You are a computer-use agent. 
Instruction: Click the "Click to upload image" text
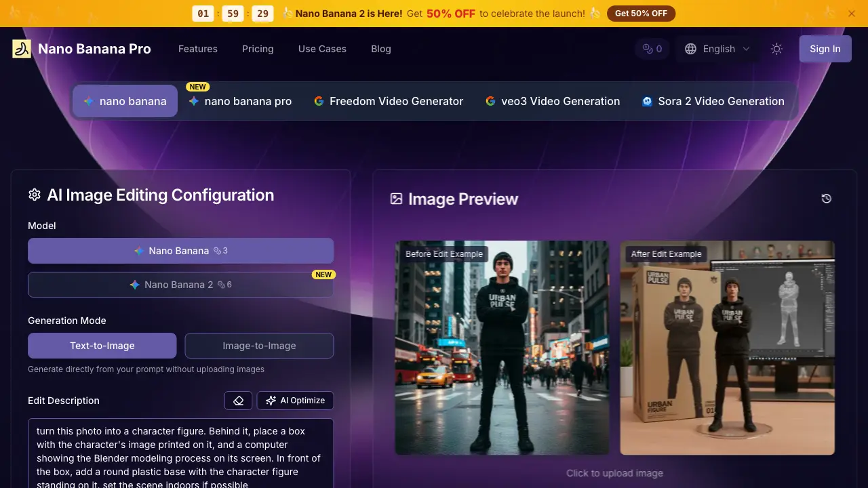615,473
